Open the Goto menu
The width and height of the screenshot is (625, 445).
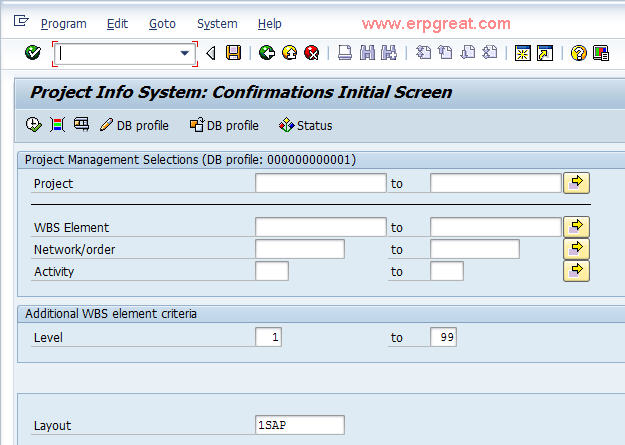[x=162, y=24]
